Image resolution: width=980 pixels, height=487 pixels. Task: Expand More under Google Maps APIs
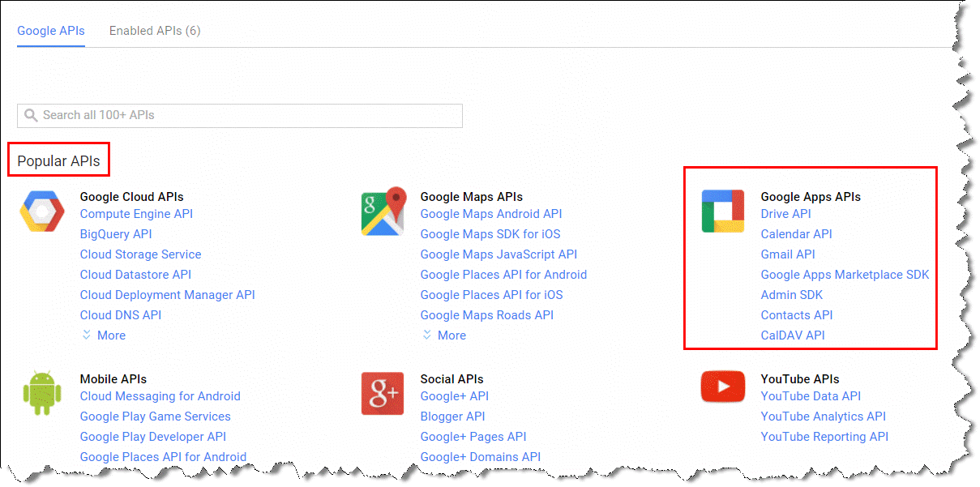(x=443, y=335)
